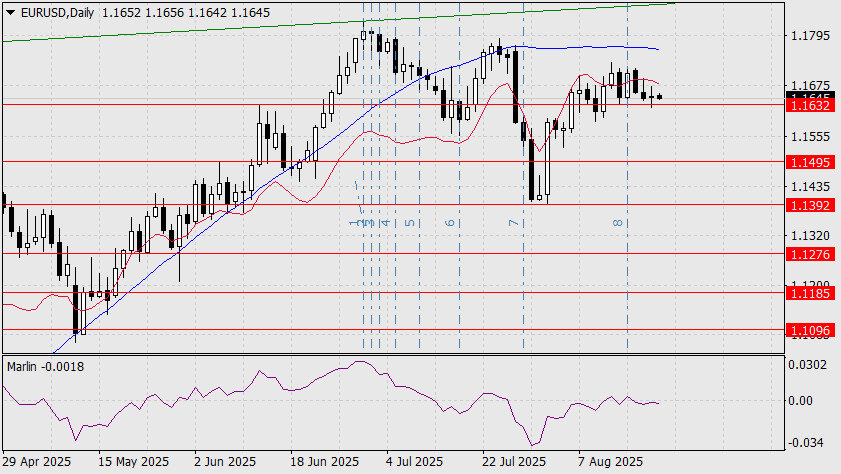Click the 4 Jul 2025 date label
Viewport: 841px width, 474px height.
[x=415, y=462]
